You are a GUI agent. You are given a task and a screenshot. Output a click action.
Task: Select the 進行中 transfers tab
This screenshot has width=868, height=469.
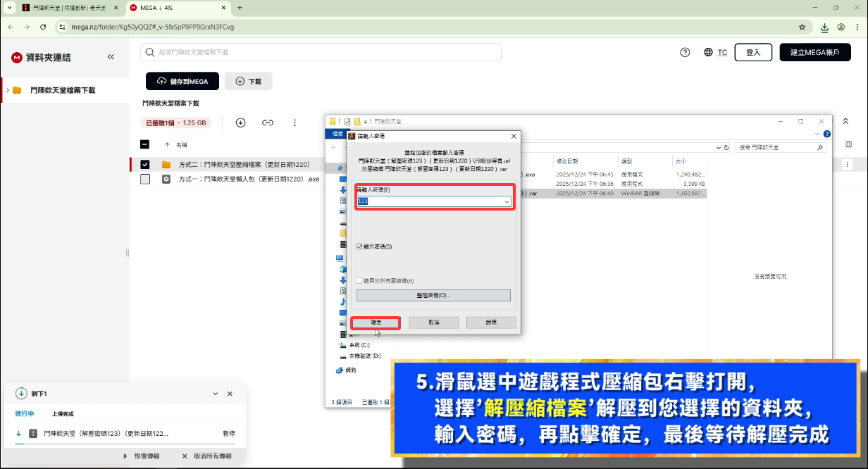click(x=25, y=413)
